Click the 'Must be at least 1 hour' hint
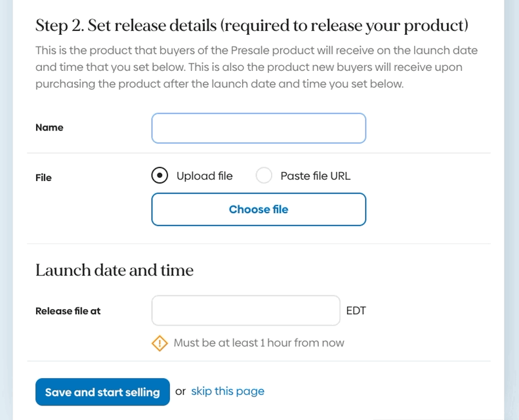This screenshot has width=519, height=420. coord(259,343)
